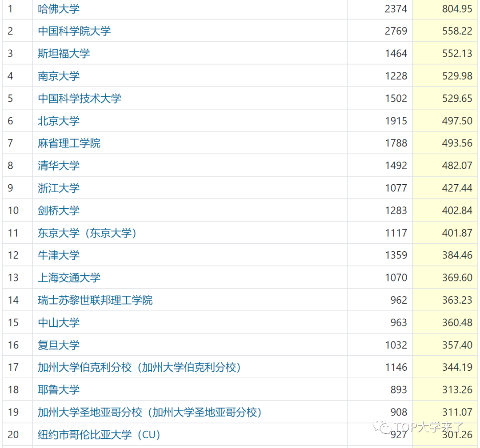Click on 浙江大学 link

point(59,188)
